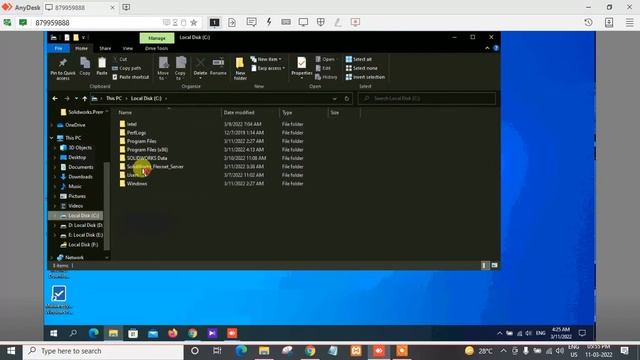This screenshot has width=640, height=360.
Task: Select Downloads in the navigation pane
Action: 76,177
